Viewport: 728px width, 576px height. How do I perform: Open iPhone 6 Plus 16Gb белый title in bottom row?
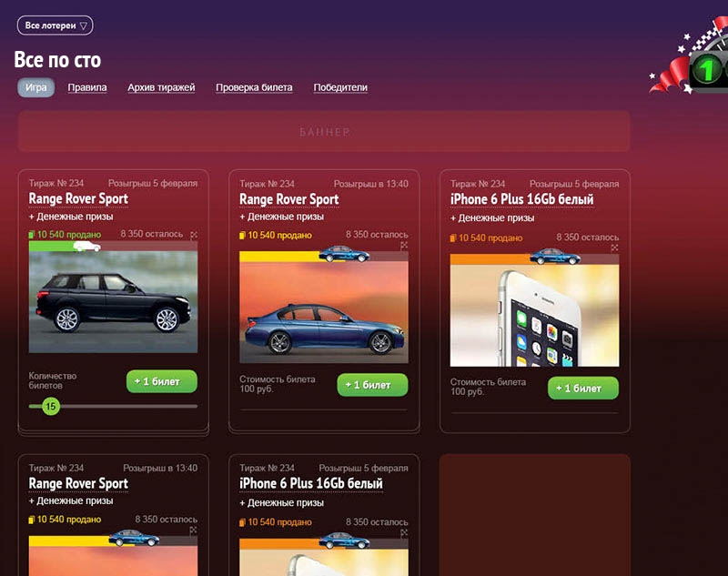[x=311, y=483]
